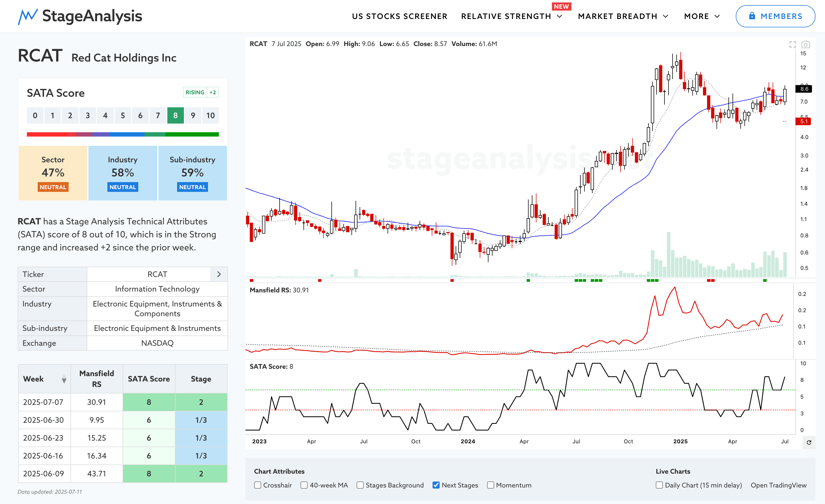
Task: Click the Sector 47% Neutral card
Action: point(53,173)
